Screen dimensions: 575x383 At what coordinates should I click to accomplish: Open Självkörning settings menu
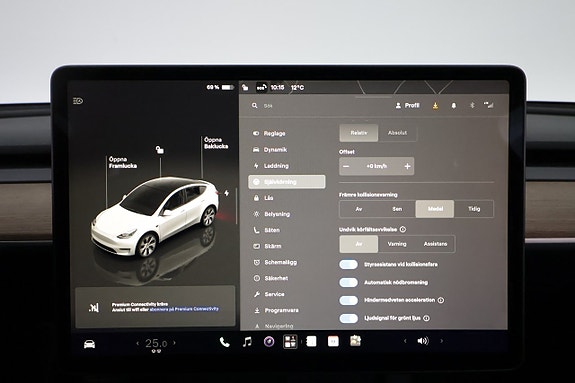click(287, 182)
